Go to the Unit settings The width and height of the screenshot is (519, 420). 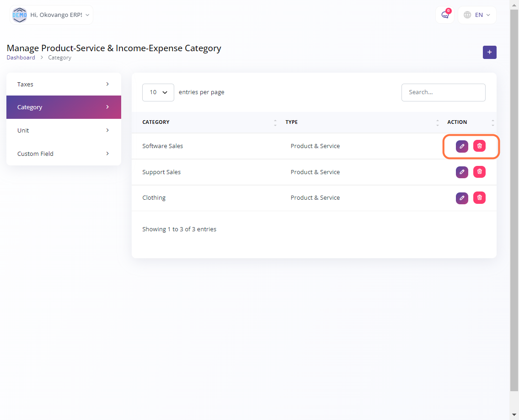pos(64,130)
